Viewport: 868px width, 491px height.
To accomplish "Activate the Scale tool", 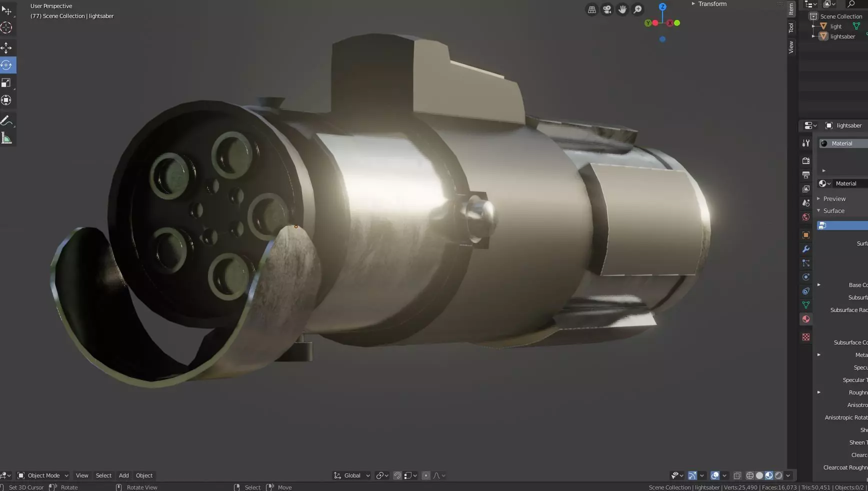I will [x=6, y=82].
